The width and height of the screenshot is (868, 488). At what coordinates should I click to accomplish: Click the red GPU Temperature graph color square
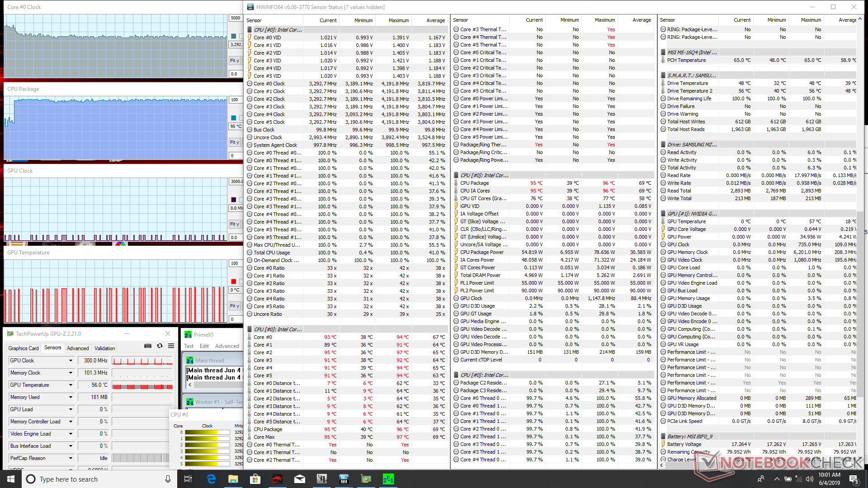pos(234,282)
